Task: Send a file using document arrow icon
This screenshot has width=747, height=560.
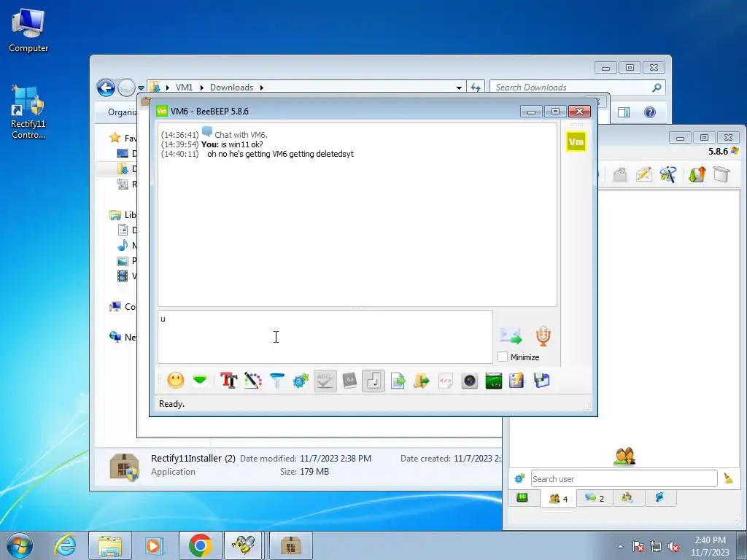Action: point(398,381)
